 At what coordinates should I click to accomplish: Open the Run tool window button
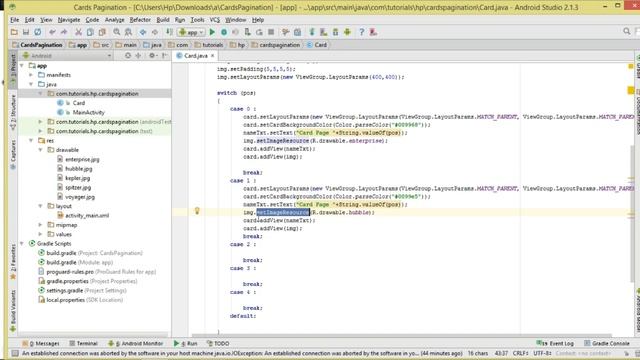(186, 344)
